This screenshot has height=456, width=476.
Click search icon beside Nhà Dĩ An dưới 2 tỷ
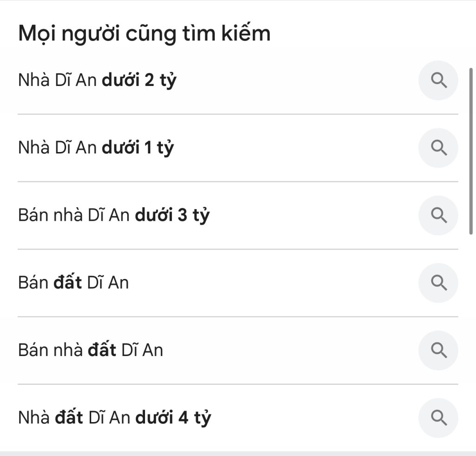438,80
